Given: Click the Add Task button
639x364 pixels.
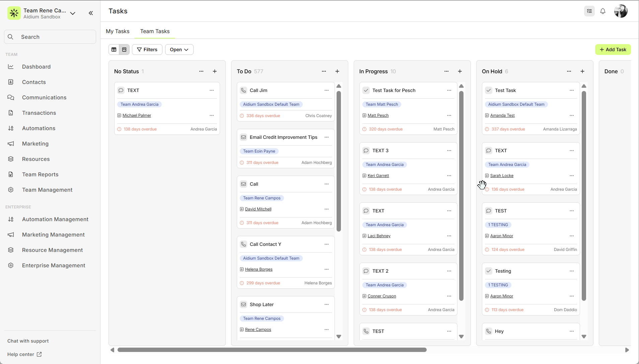Looking at the screenshot, I should (x=613, y=50).
